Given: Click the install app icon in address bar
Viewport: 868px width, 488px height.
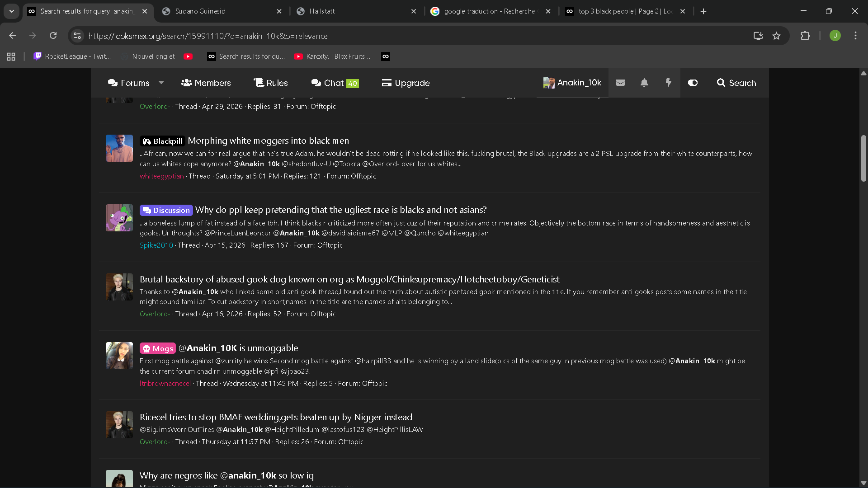Looking at the screenshot, I should 758,36.
